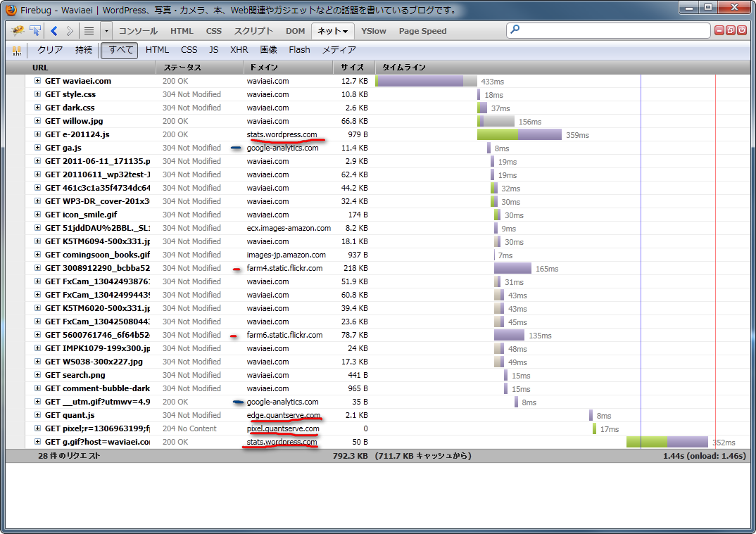
Task: Switch to the Page Speed tab
Action: click(x=423, y=31)
